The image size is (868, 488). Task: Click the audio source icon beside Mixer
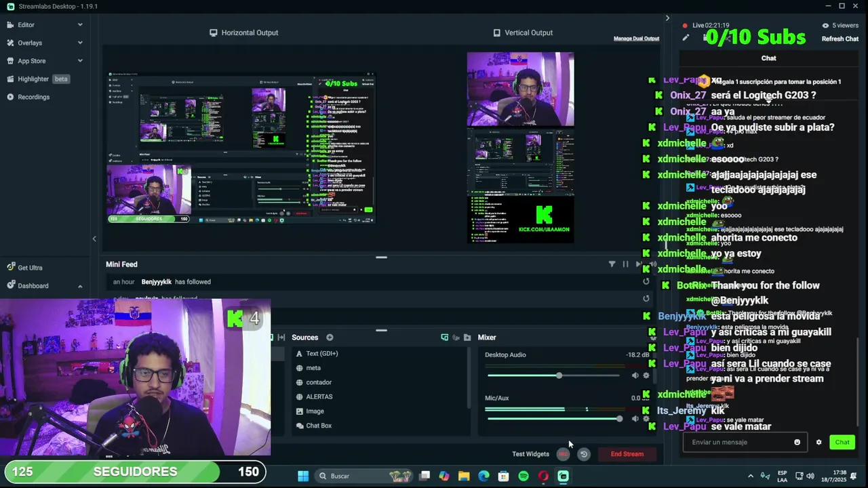[456, 338]
